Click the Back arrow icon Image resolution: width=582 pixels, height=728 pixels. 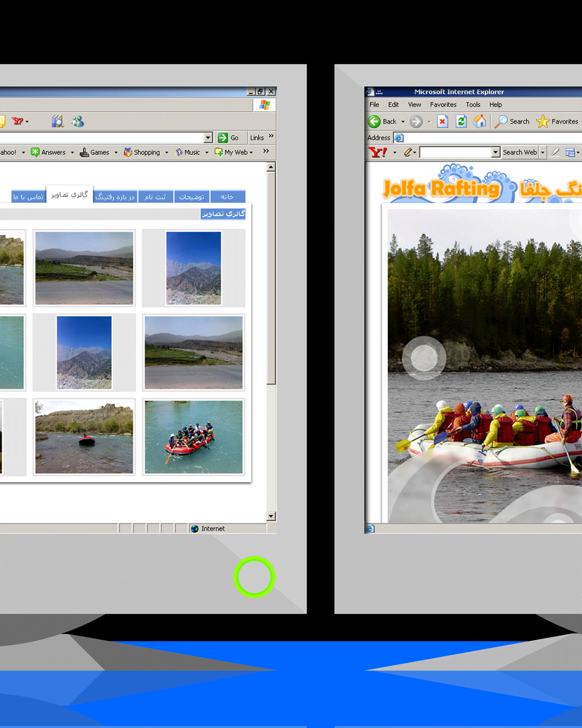(x=374, y=121)
